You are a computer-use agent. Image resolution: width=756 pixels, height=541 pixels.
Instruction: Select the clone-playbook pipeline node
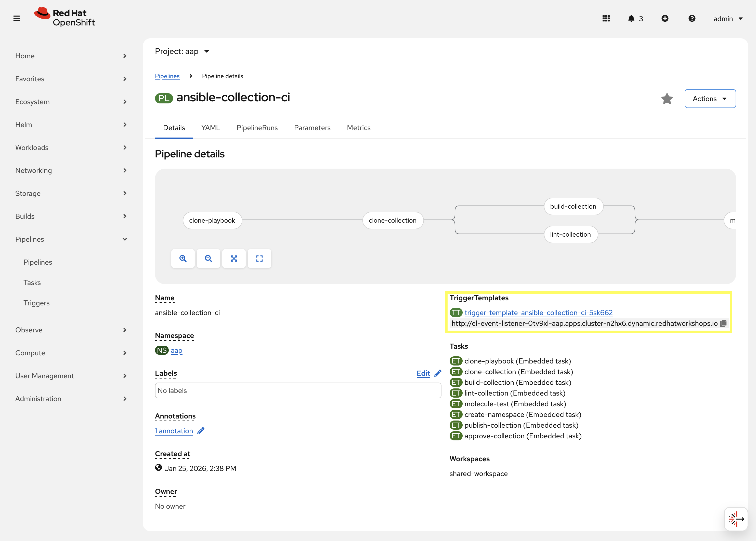pos(212,220)
